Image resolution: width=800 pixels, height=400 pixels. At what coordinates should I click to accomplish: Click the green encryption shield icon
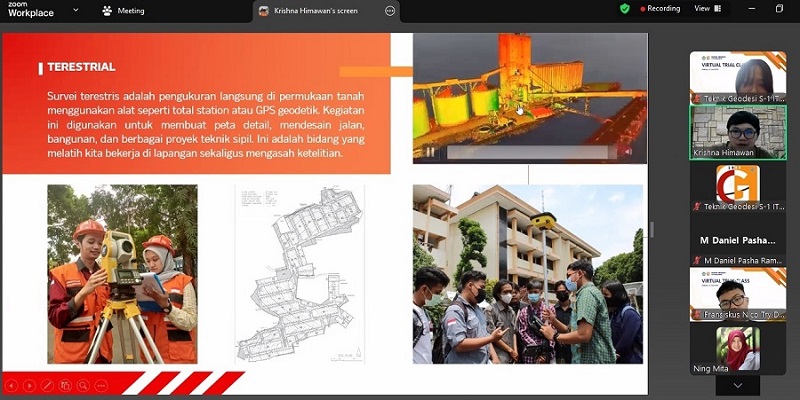point(625,9)
